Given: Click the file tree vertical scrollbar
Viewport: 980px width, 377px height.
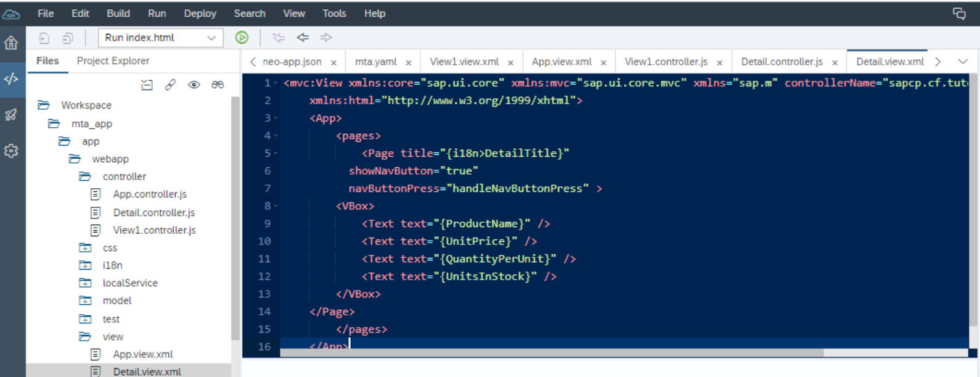Looking at the screenshot, I should 235,218.
